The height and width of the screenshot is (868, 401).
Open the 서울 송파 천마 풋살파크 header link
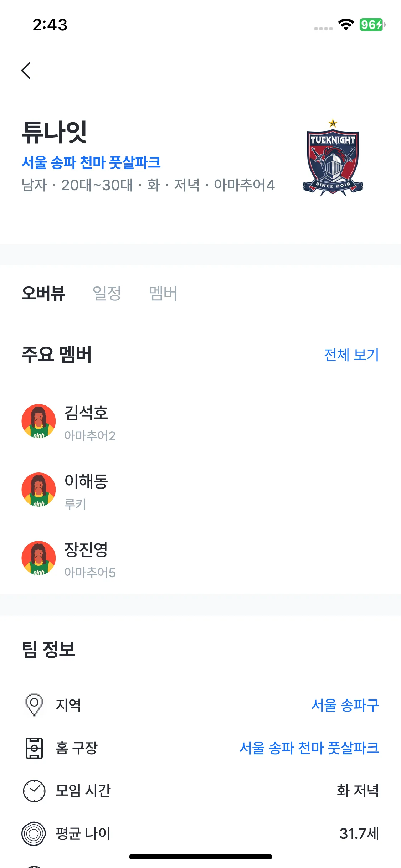pos(91,162)
